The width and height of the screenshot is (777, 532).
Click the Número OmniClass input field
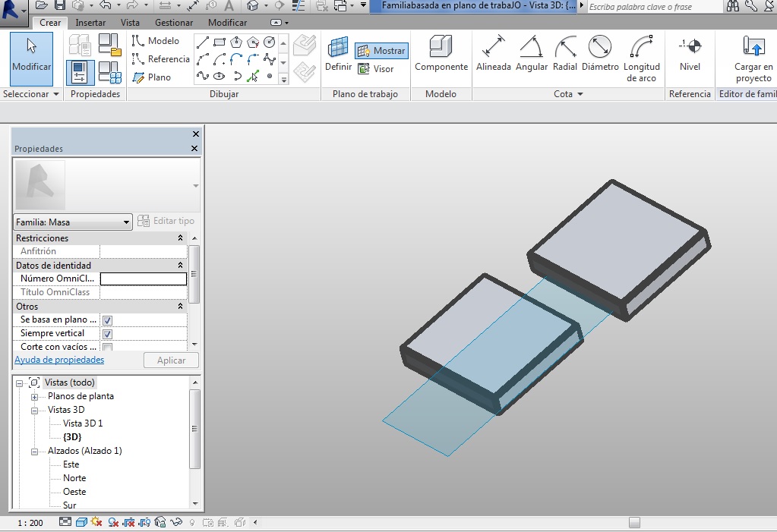click(143, 279)
